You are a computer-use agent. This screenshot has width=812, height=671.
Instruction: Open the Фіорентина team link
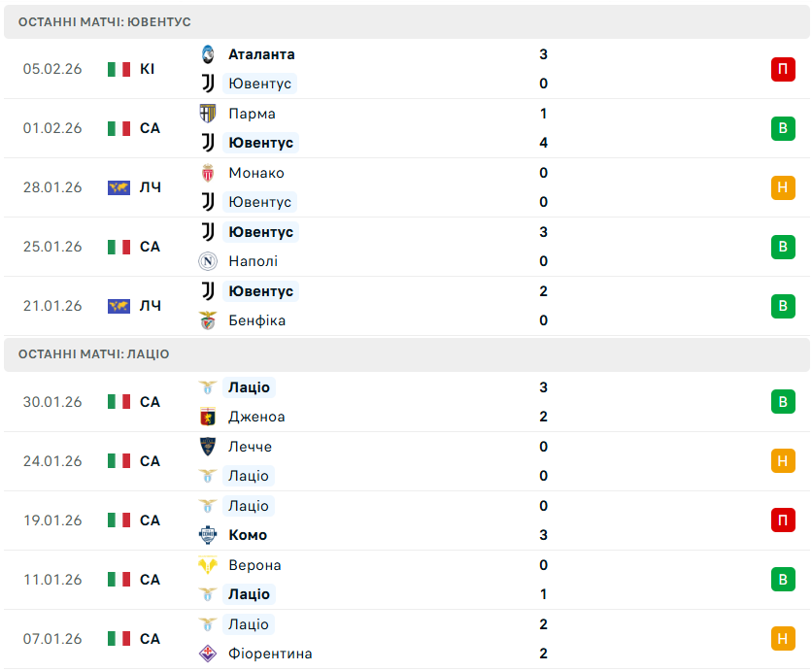(270, 654)
